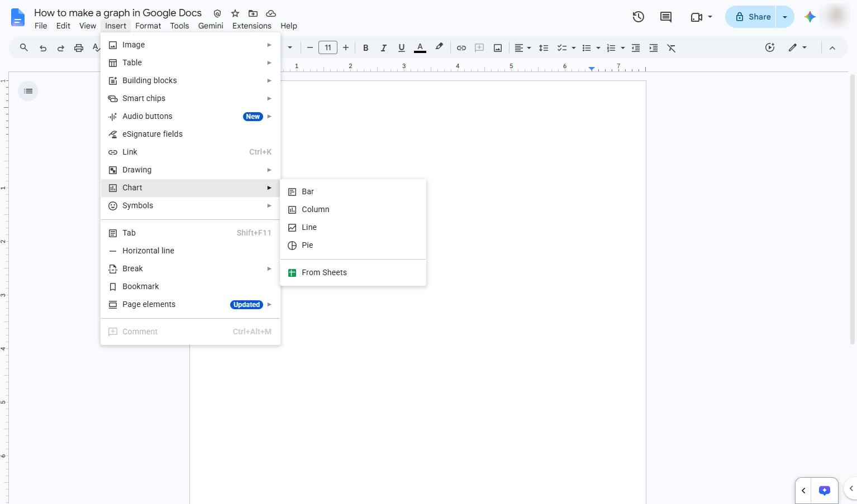The image size is (857, 504).
Task: Select Column chart option
Action: pos(353,209)
